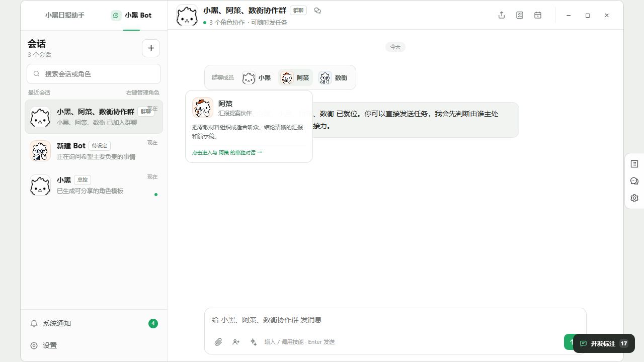Image resolution: width=644 pixels, height=362 pixels.
Task: Click the 总控 tag on 小黑
Action: tap(83, 180)
